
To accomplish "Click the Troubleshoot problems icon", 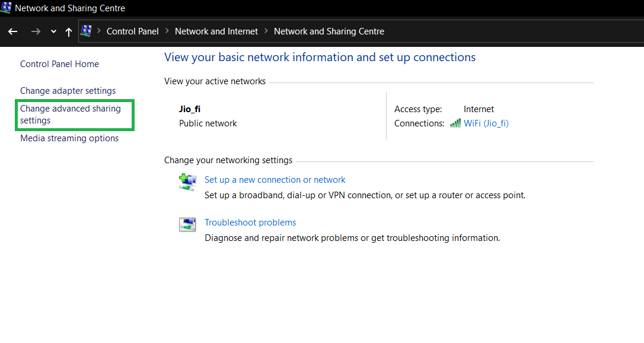I will [187, 225].
